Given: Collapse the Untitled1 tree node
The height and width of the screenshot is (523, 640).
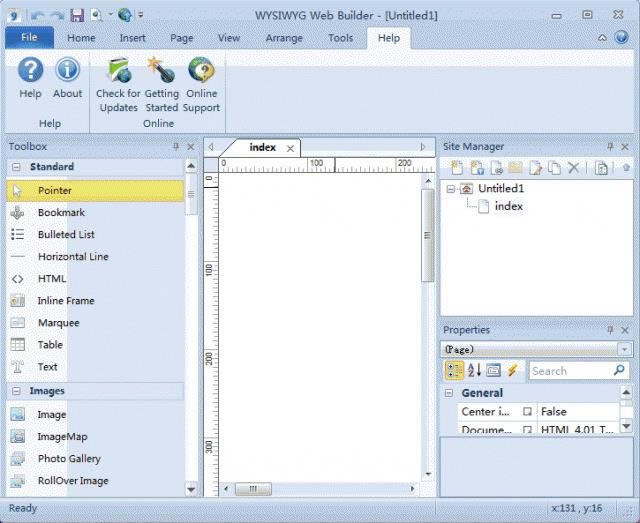Looking at the screenshot, I should coord(452,188).
